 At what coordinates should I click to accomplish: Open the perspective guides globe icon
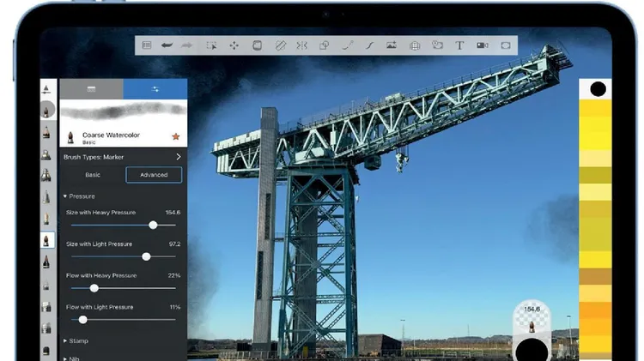[415, 45]
